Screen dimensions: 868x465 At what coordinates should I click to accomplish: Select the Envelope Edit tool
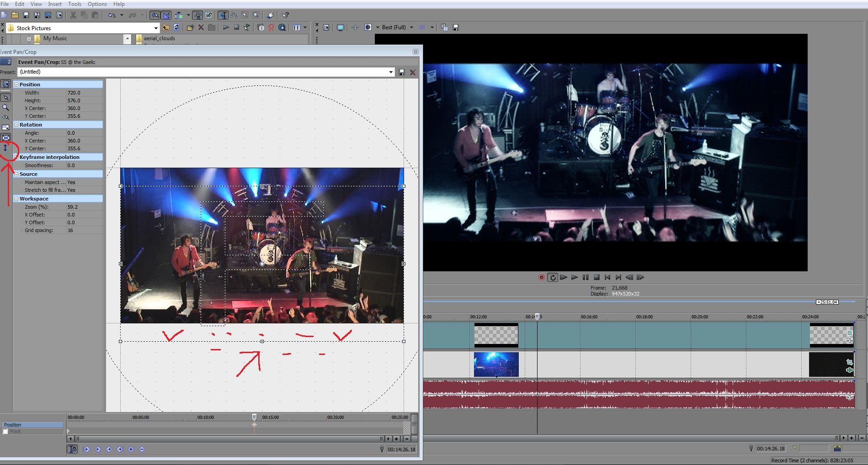click(x=234, y=15)
